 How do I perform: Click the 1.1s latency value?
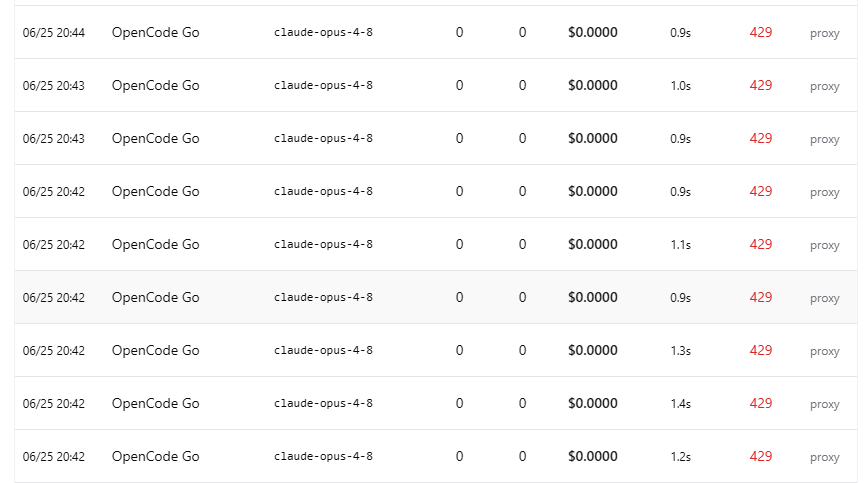(681, 245)
